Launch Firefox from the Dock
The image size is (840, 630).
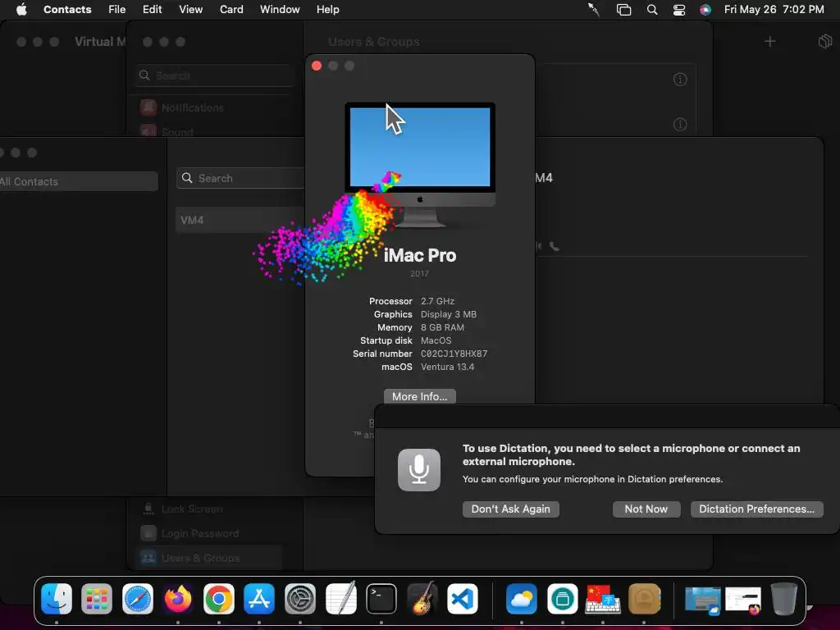point(178,598)
